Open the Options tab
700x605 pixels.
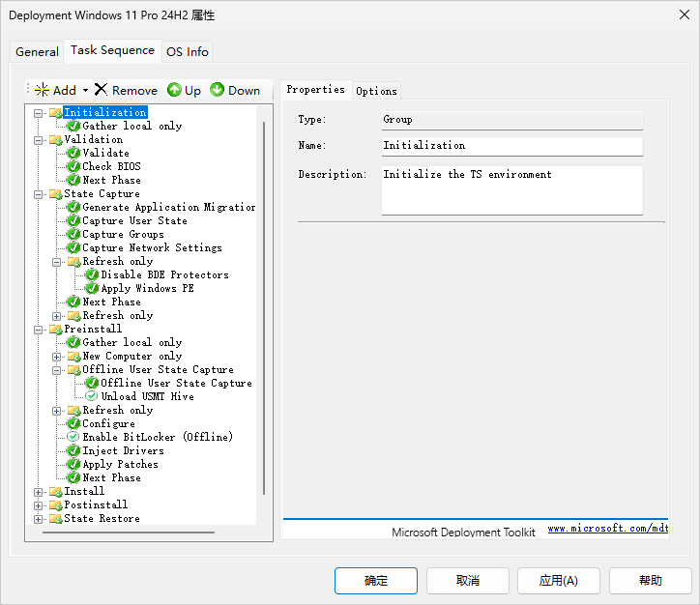(x=376, y=91)
